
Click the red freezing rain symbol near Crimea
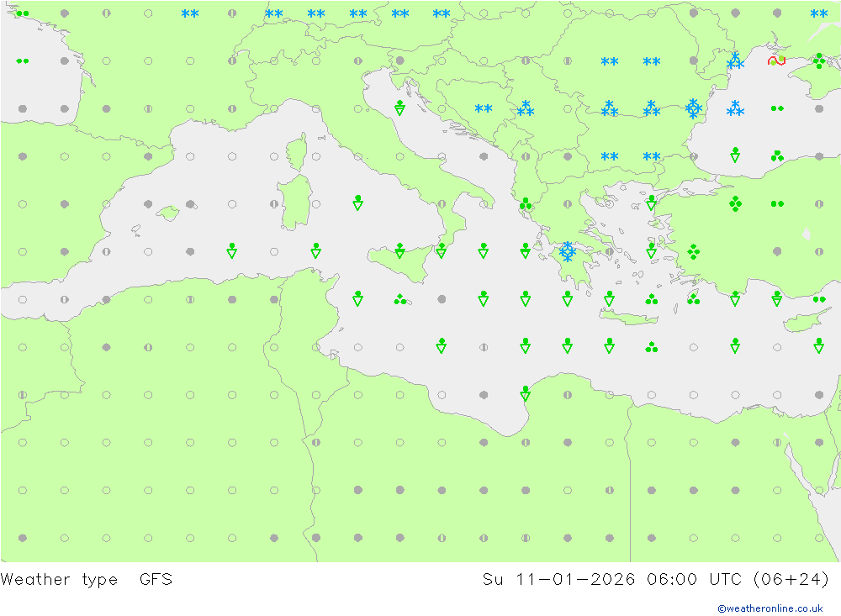[x=776, y=61]
